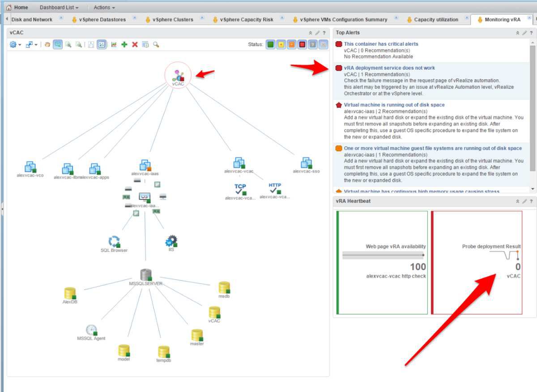Open the Dashboard List menu
This screenshot has height=392, width=537.
[x=59, y=8]
